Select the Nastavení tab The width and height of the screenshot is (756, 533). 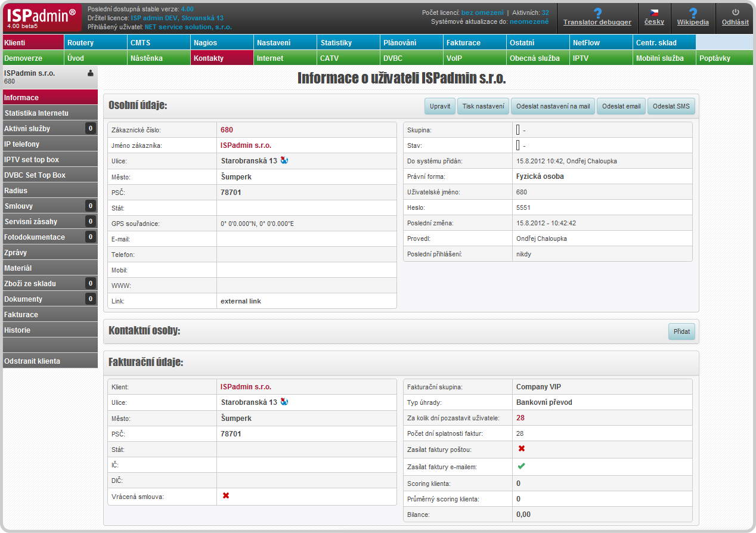click(x=285, y=42)
